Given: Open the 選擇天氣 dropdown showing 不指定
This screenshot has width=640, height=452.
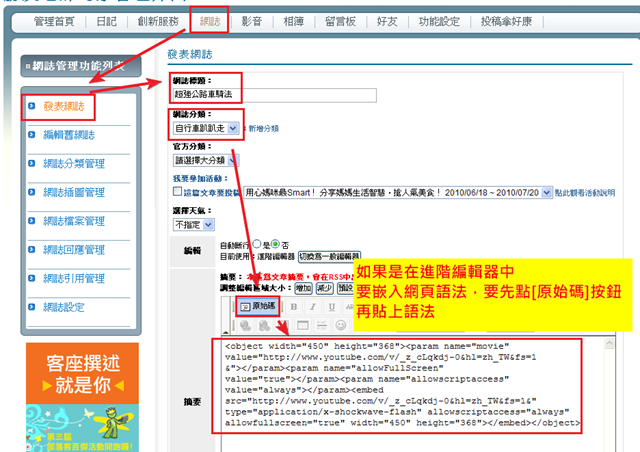Looking at the screenshot, I should tap(194, 225).
